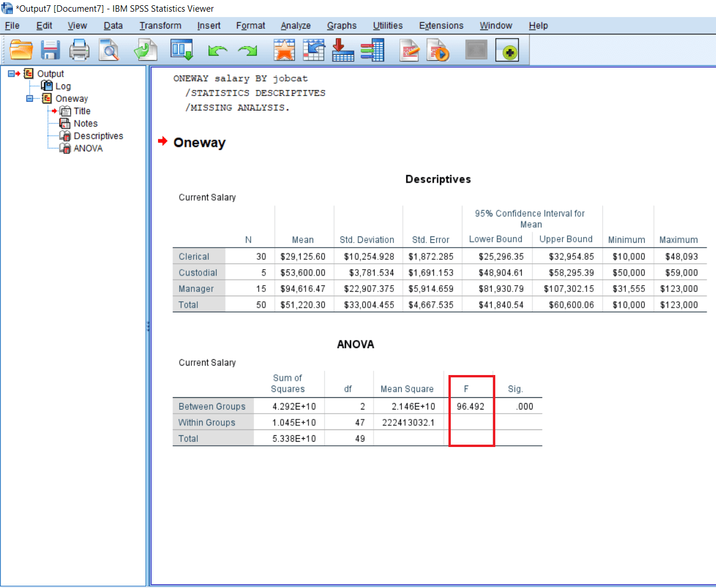The width and height of the screenshot is (716, 588).
Task: Select the Title item icon in the outline
Action: [65, 111]
